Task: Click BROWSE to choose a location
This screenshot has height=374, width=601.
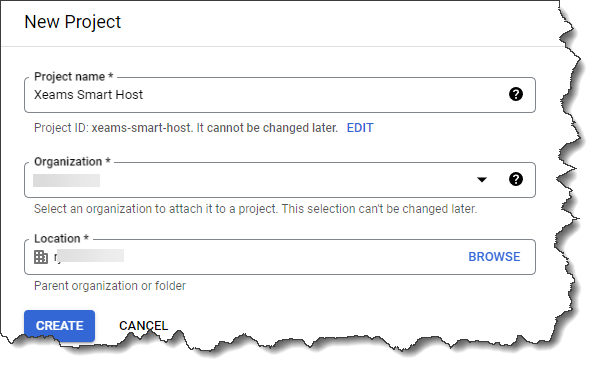Action: [494, 257]
